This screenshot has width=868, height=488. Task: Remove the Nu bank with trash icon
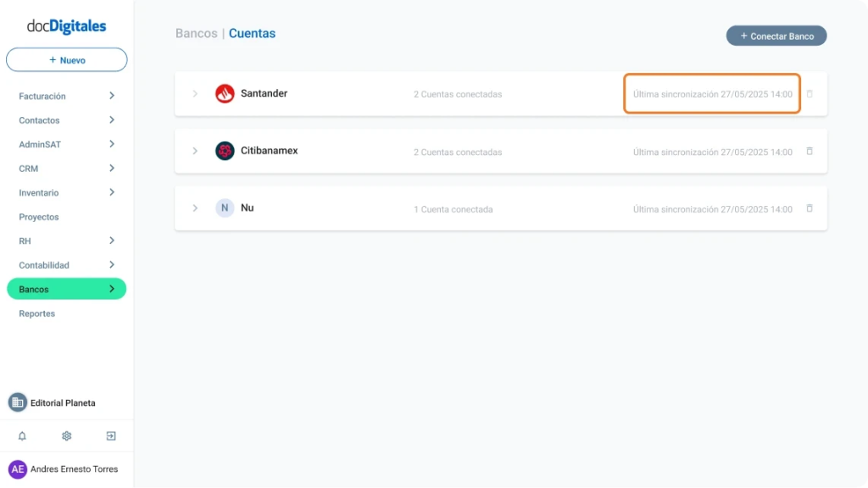(x=810, y=208)
